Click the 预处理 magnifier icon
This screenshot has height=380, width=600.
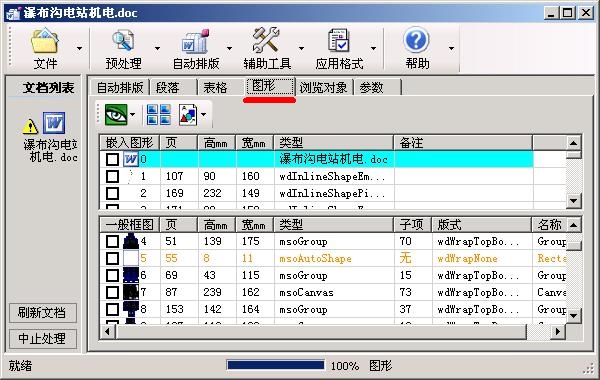pos(123,40)
